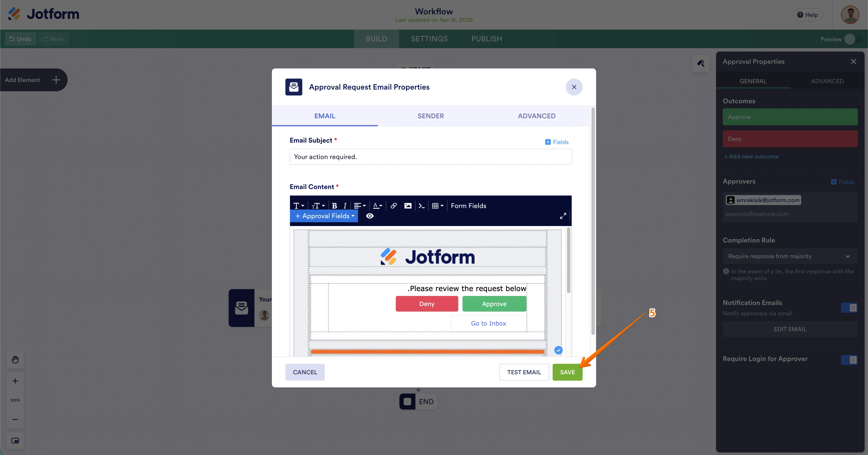Open the ADVANCED tab in email dialog
Image resolution: width=868 pixels, height=455 pixels.
(x=536, y=116)
